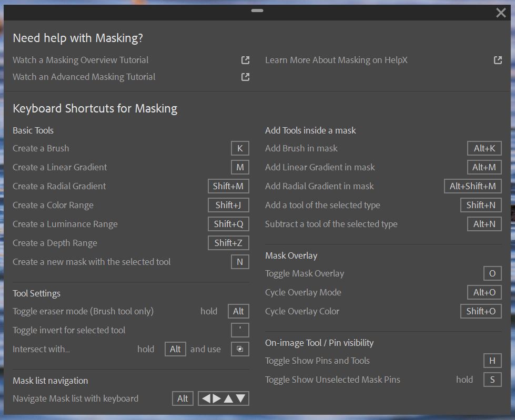
Task: Click external link icon beside HelpX masking link
Action: coord(498,60)
